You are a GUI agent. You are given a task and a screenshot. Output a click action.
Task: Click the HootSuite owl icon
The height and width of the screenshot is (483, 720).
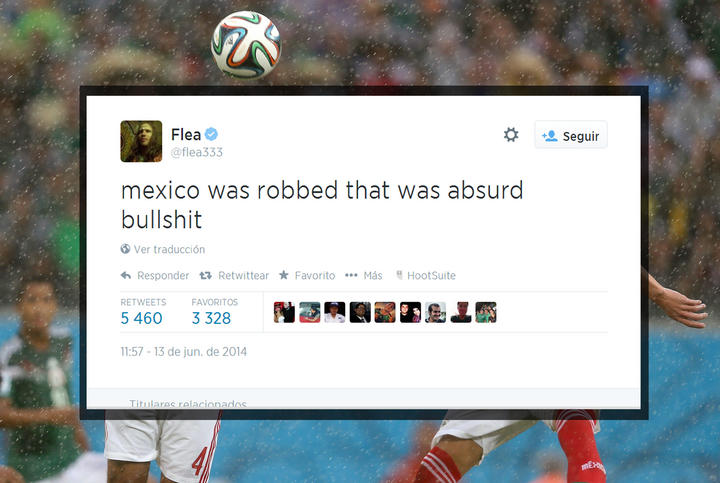pyautogui.click(x=399, y=275)
